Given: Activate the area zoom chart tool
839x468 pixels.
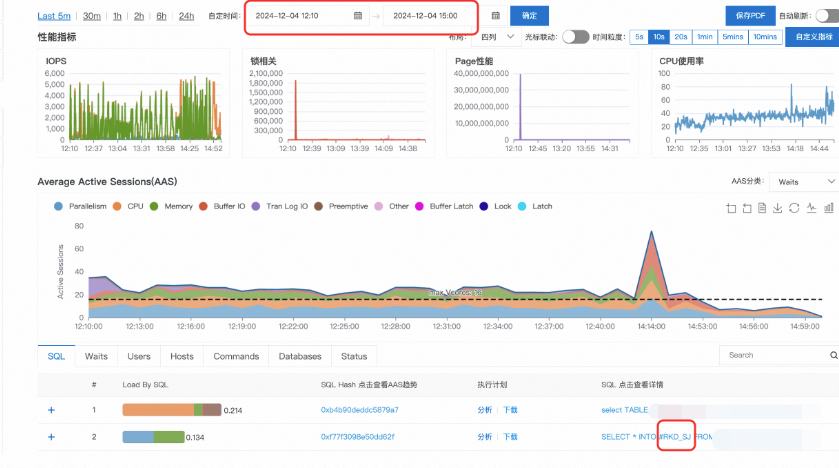Looking at the screenshot, I should [731, 208].
